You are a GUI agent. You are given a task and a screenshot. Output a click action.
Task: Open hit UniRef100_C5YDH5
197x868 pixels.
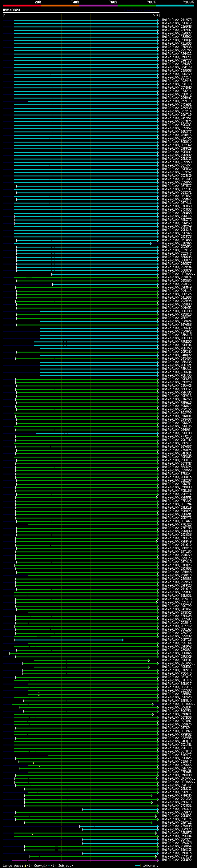pyautogui.click(x=177, y=88)
